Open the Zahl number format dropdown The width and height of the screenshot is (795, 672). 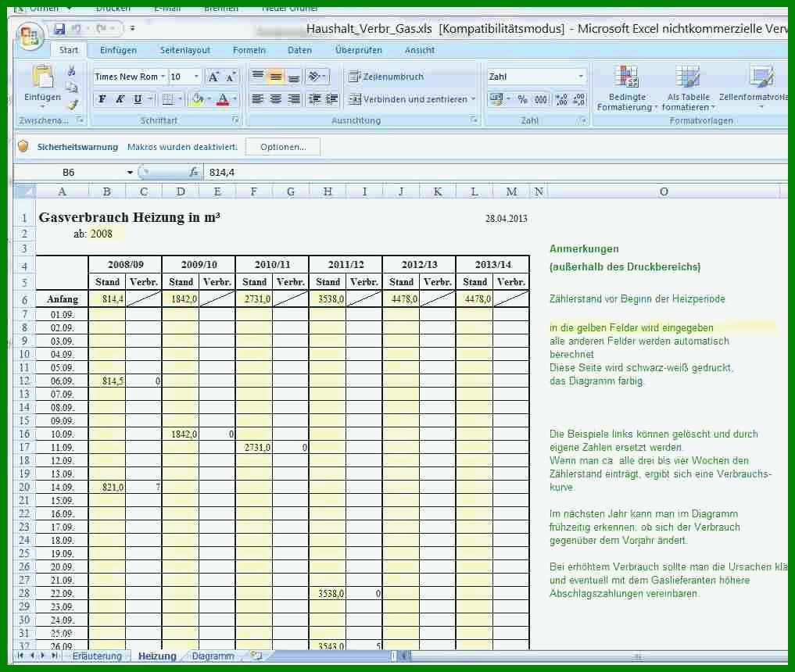tap(581, 77)
